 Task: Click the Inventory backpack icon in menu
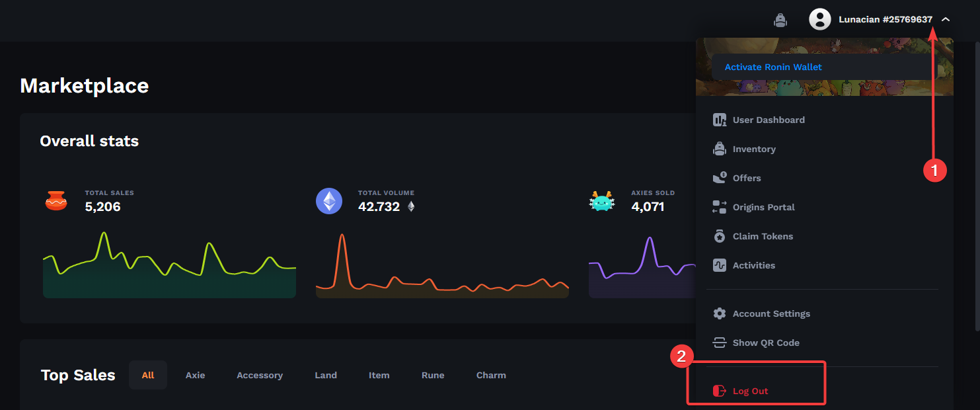click(x=720, y=149)
